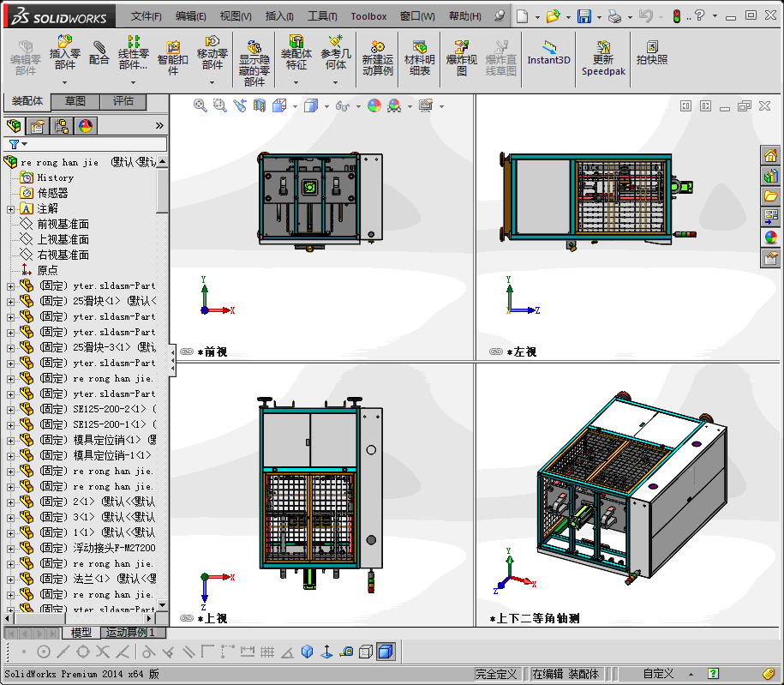Select 原点 origin in tree
784x685 pixels.
47,270
